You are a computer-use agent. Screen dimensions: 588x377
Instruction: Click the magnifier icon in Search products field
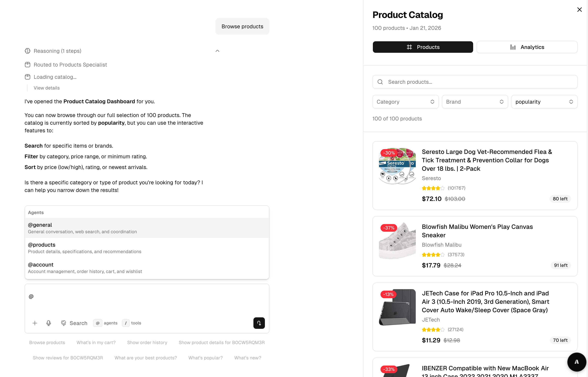[380, 82]
